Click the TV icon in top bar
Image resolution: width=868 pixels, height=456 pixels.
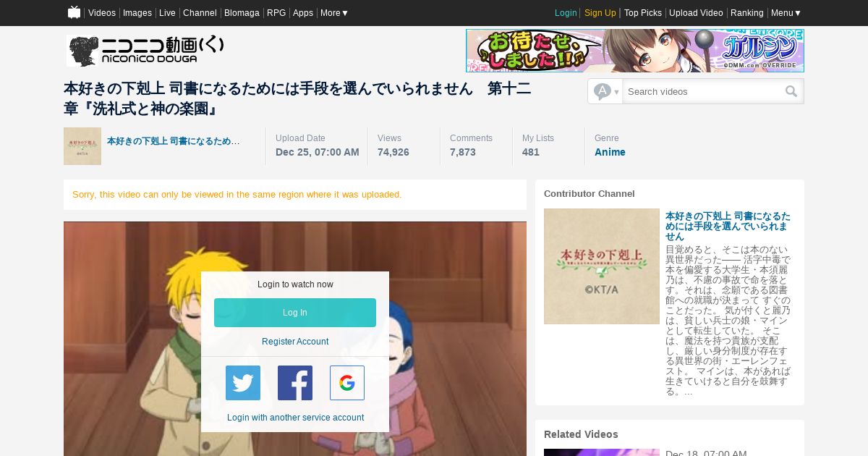(x=74, y=12)
